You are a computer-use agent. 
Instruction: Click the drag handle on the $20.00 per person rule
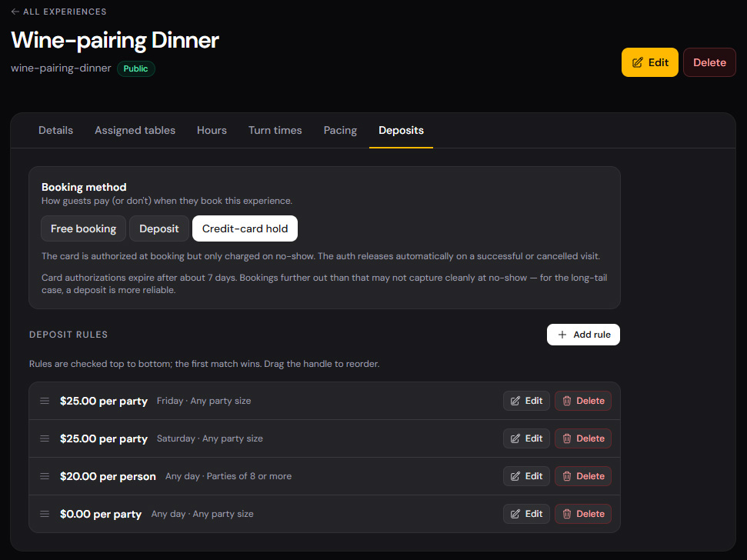pos(45,476)
